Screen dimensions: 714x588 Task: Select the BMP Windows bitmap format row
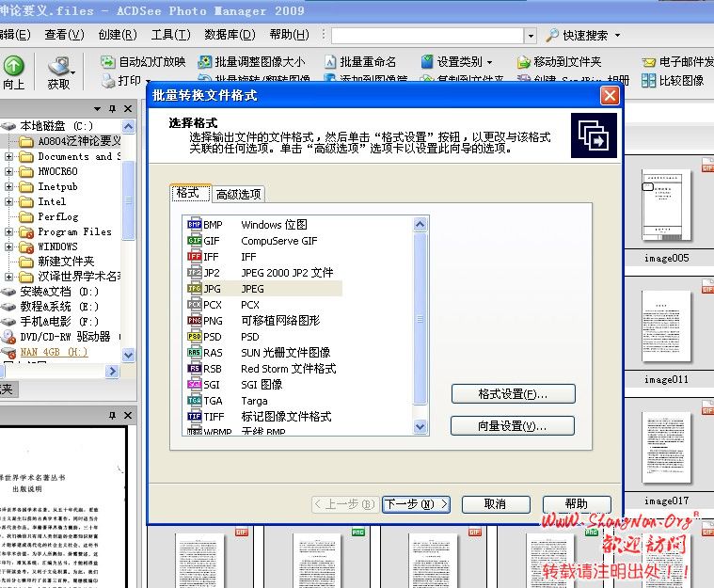click(x=263, y=225)
